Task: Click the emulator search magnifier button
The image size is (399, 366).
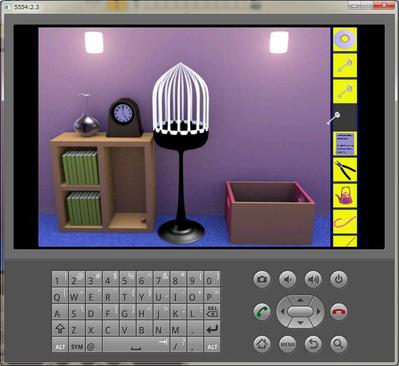Action: [x=339, y=344]
